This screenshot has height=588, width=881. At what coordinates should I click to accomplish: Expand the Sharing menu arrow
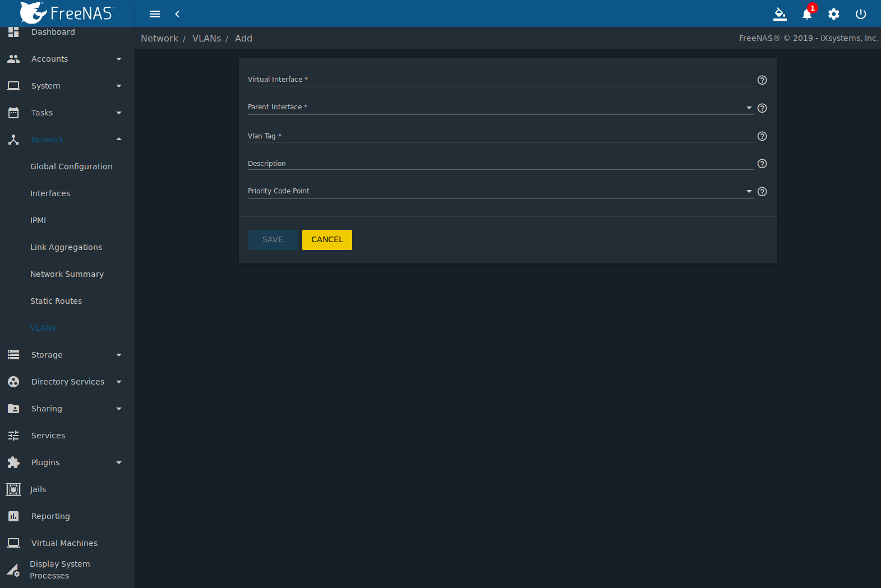pyautogui.click(x=119, y=409)
